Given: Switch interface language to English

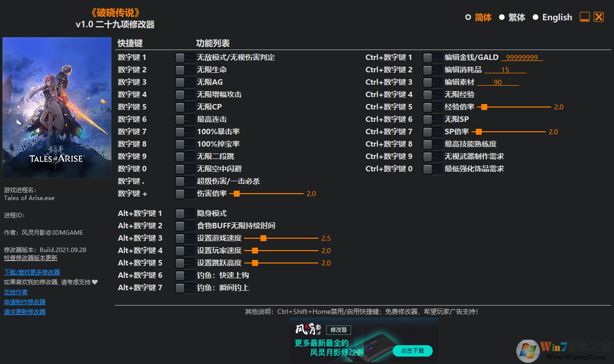Looking at the screenshot, I should (x=557, y=17).
